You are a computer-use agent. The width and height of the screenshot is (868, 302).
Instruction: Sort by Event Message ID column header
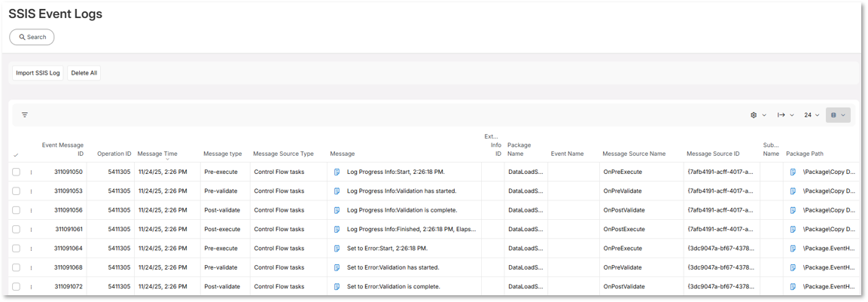pyautogui.click(x=63, y=150)
